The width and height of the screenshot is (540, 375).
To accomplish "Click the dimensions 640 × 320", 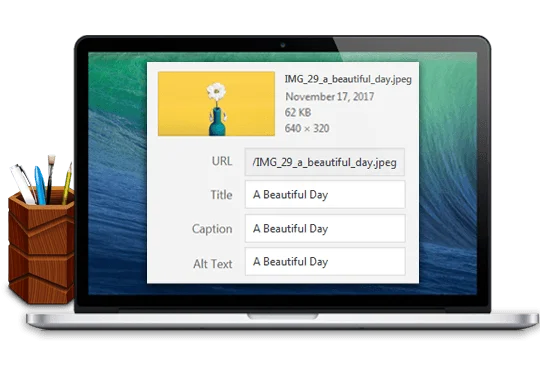I will coord(307,128).
